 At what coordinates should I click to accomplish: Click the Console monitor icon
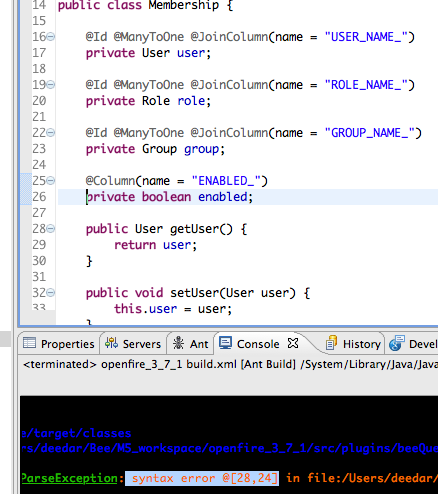(x=225, y=343)
